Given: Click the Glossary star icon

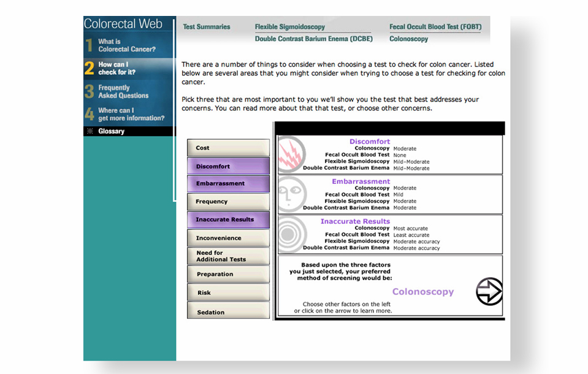Looking at the screenshot, I should [90, 131].
